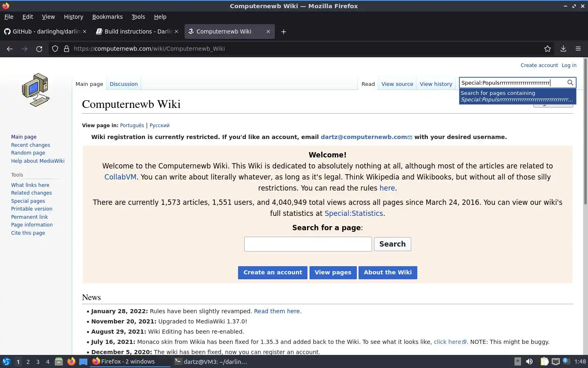Screen dimensions: 588x368
Task: Open the notification tray icon
Action: point(566,361)
